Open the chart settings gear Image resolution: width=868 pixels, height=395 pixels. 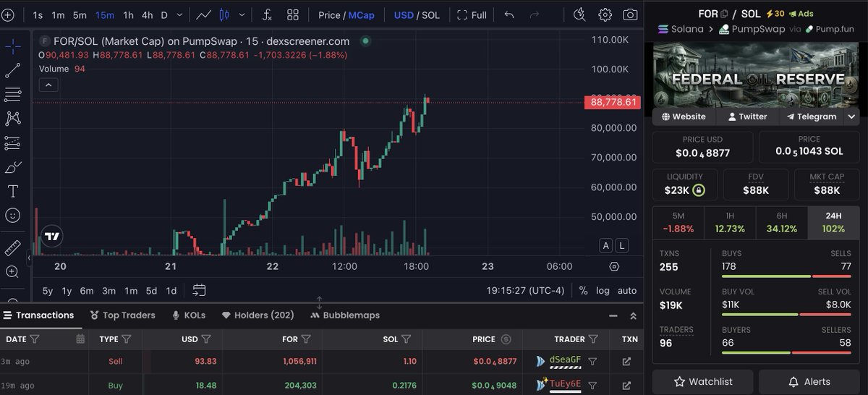click(605, 14)
